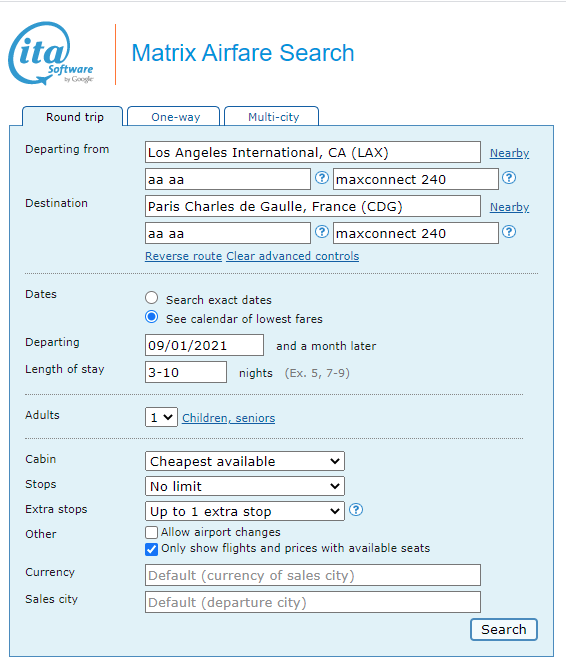The width and height of the screenshot is (566, 669).
Task: Click the Departing date field
Action: (x=204, y=345)
